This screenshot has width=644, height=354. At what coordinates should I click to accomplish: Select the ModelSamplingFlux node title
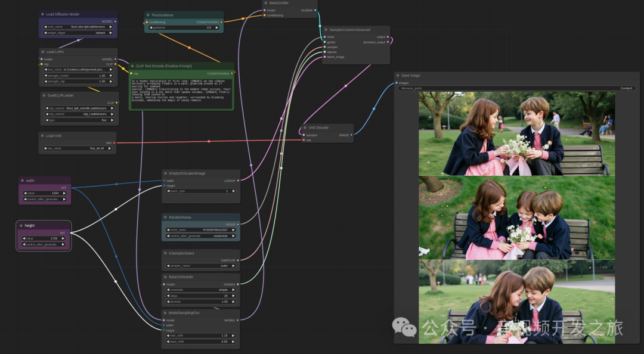184,313
